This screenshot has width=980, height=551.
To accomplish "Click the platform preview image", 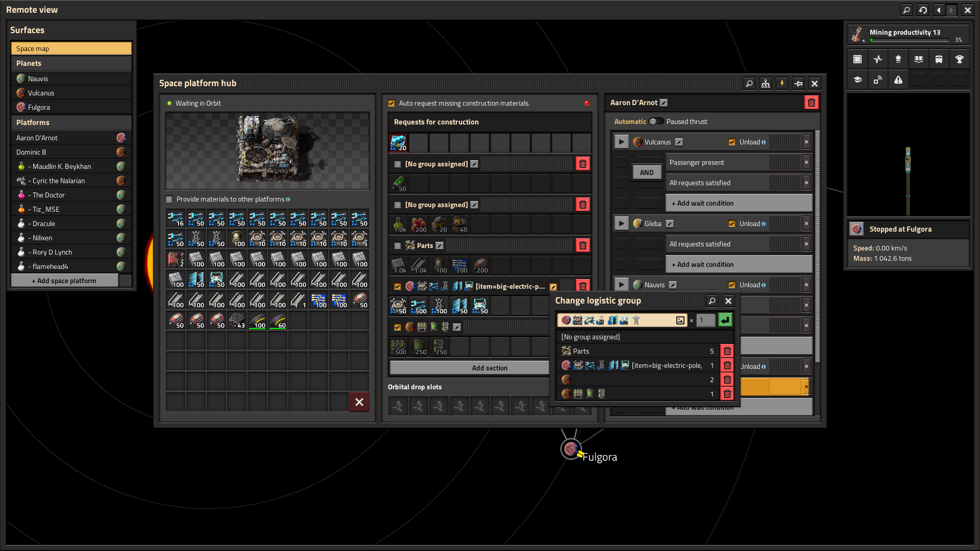I will pyautogui.click(x=267, y=151).
